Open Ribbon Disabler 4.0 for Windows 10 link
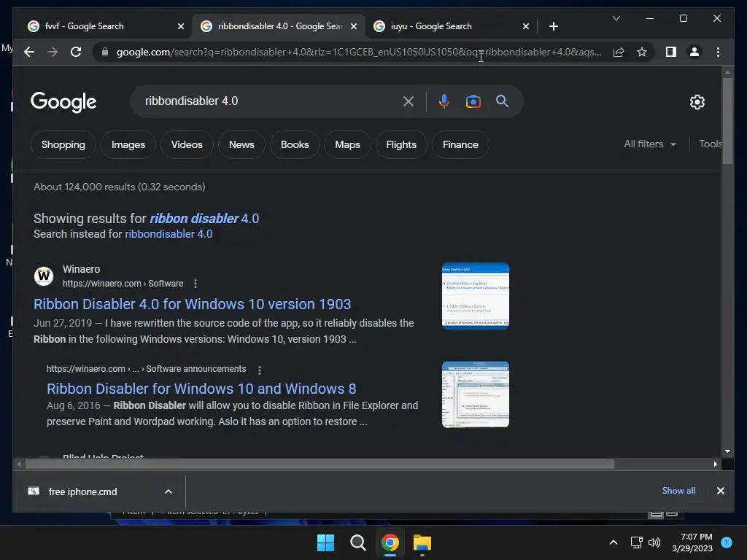This screenshot has width=747, height=560. click(x=192, y=304)
